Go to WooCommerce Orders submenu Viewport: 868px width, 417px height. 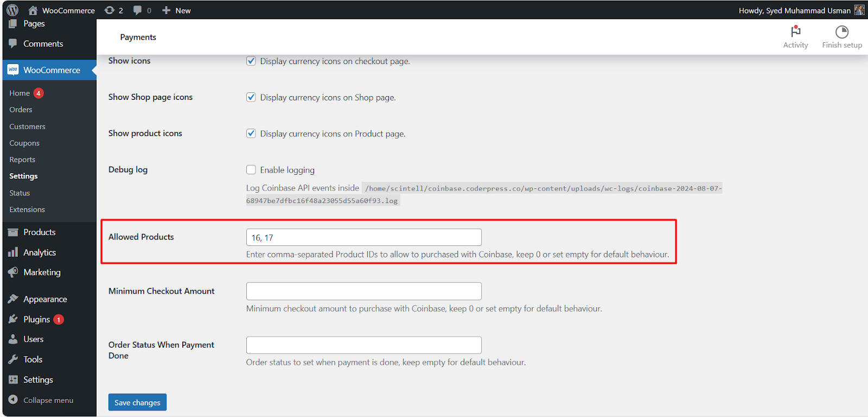(x=21, y=110)
